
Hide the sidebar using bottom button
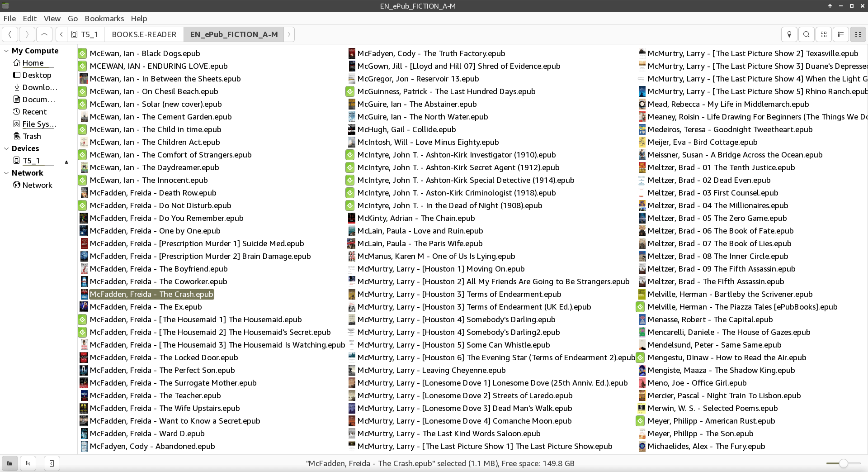[x=52, y=463]
